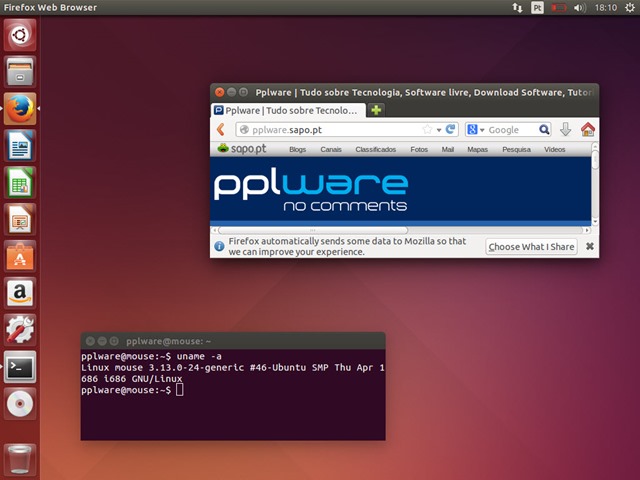Launch LibreOffice Calc from launcher
The height and width of the screenshot is (480, 640).
click(x=20, y=182)
